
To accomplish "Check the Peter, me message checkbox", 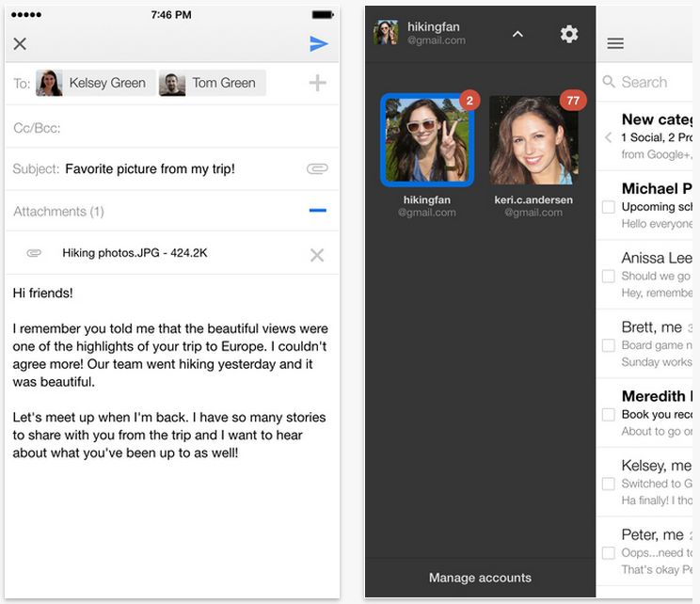I will coord(609,552).
